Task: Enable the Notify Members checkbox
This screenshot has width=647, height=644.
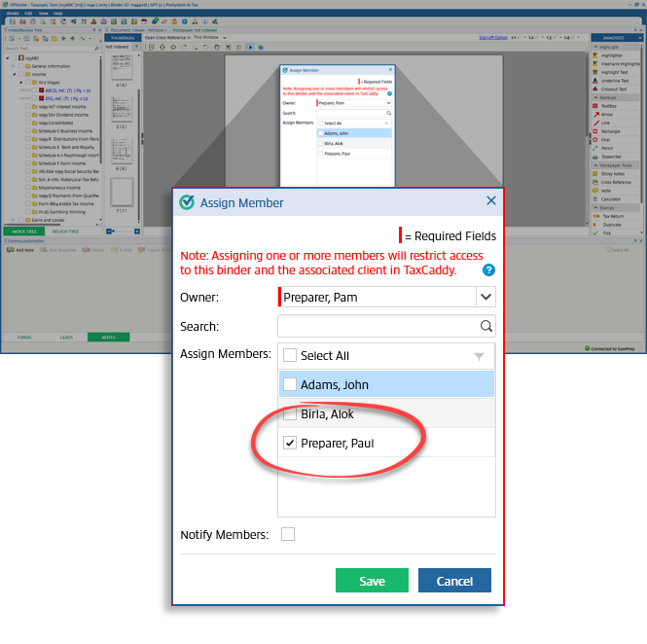Action: (288, 534)
